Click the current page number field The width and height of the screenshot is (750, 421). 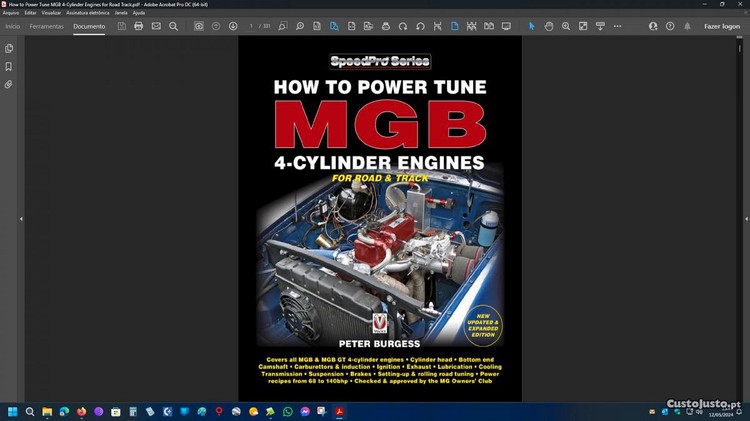tap(252, 26)
